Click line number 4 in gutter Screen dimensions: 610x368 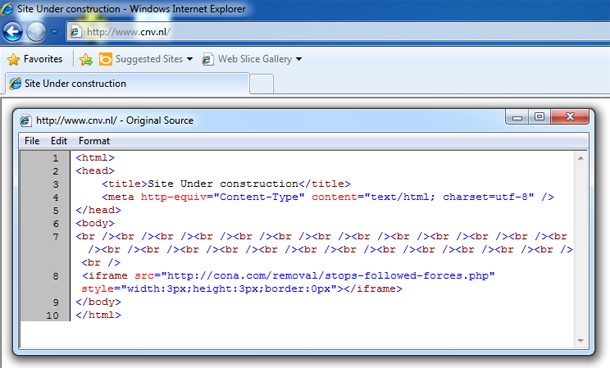[x=56, y=198]
